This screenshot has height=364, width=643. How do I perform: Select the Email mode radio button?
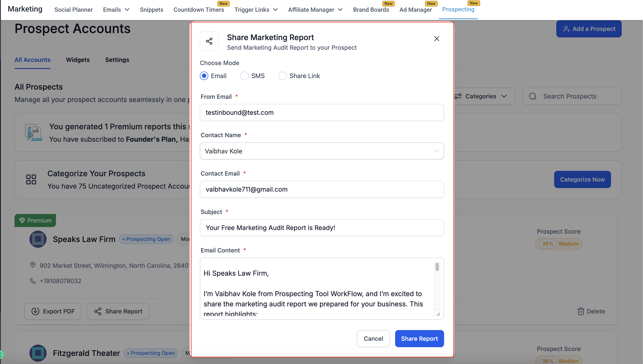(204, 76)
